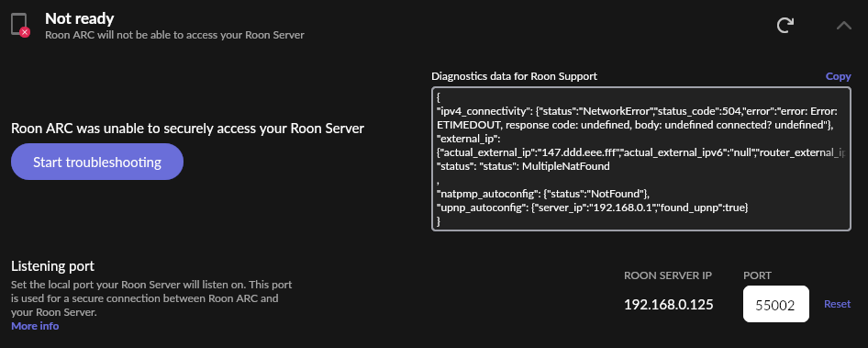Click the device error status icon
868x348 pixels.
click(20, 25)
